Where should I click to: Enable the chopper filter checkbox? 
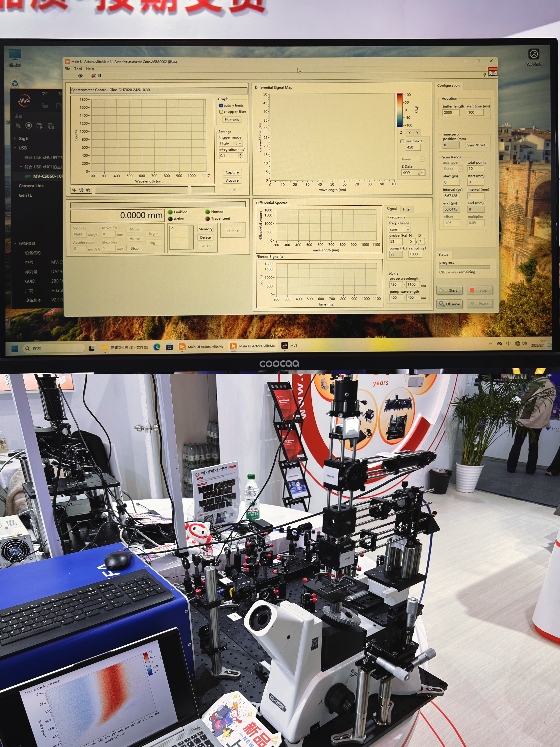(x=221, y=112)
